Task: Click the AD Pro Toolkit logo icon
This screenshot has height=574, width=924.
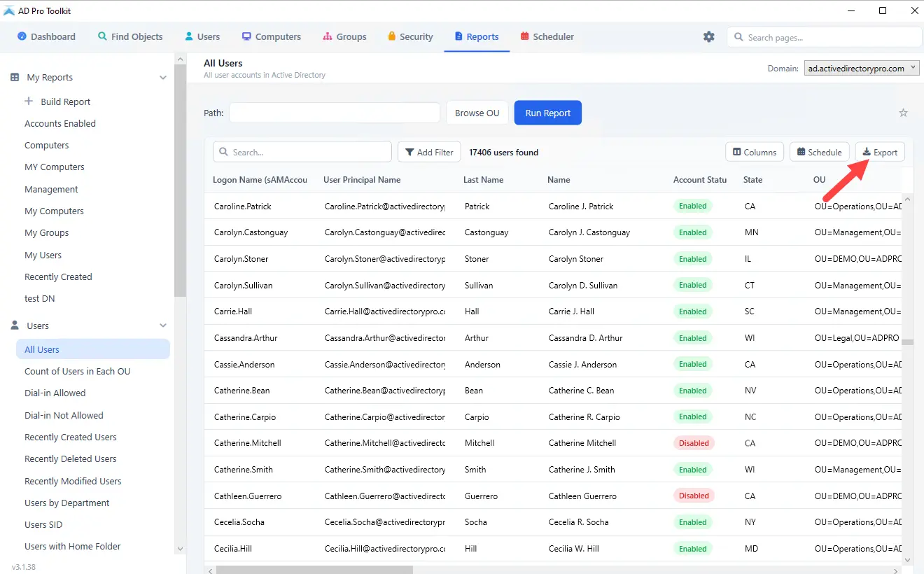Action: tap(9, 10)
